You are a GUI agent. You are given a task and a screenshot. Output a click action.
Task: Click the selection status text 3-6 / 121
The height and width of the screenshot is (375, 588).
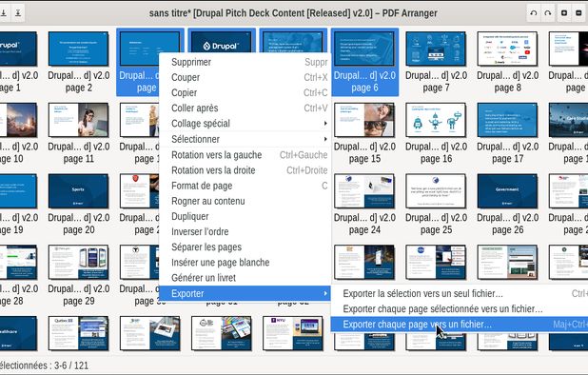coord(45,365)
